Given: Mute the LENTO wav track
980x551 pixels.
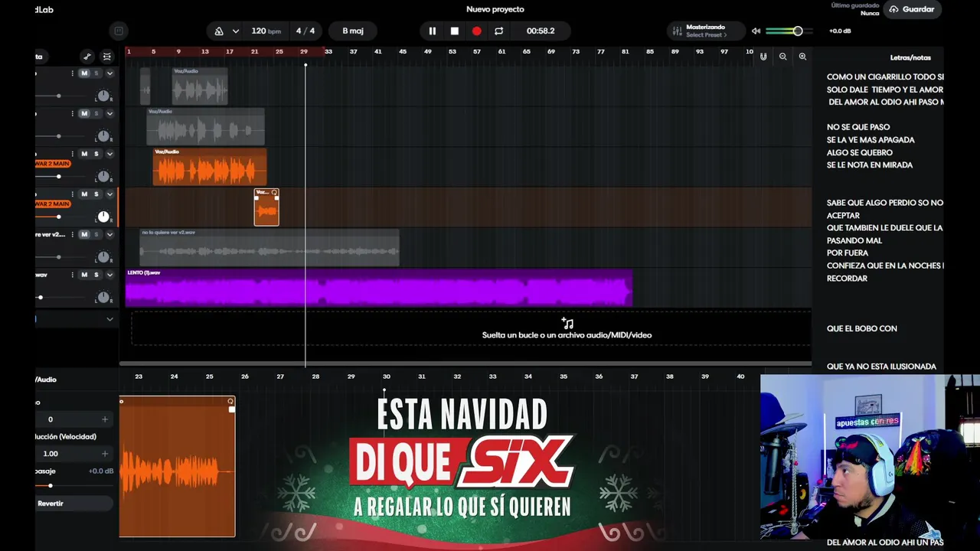Looking at the screenshot, I should (x=84, y=275).
